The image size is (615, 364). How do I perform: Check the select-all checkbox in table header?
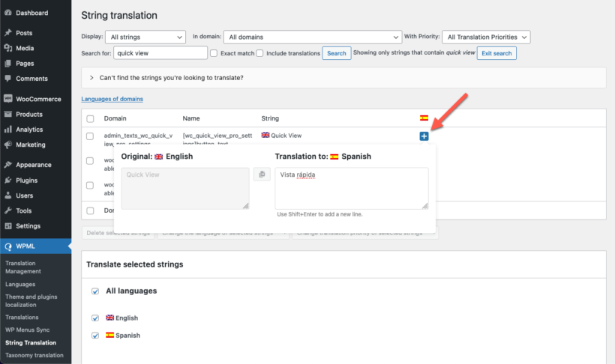[90, 119]
